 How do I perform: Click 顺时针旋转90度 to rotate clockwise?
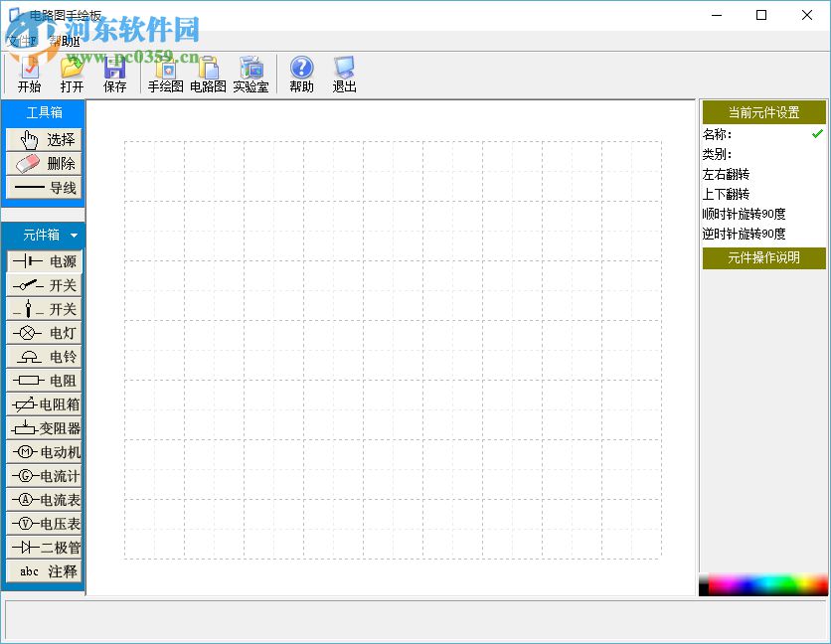click(x=744, y=214)
